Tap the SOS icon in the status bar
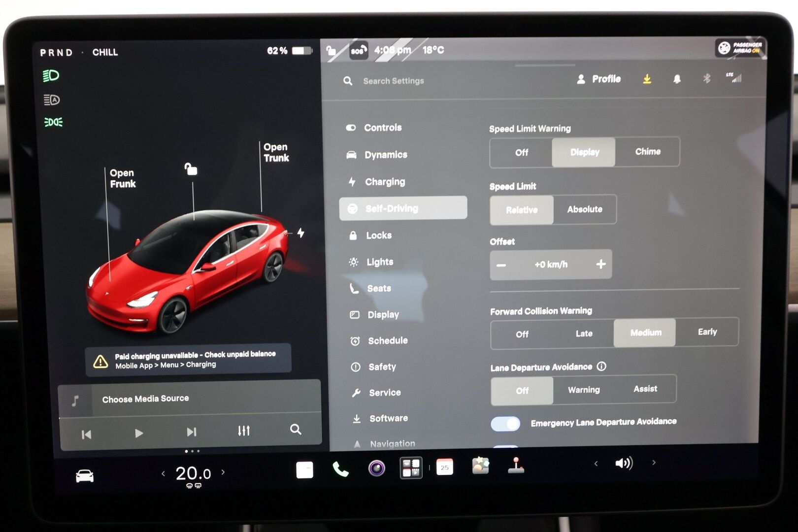 (358, 50)
